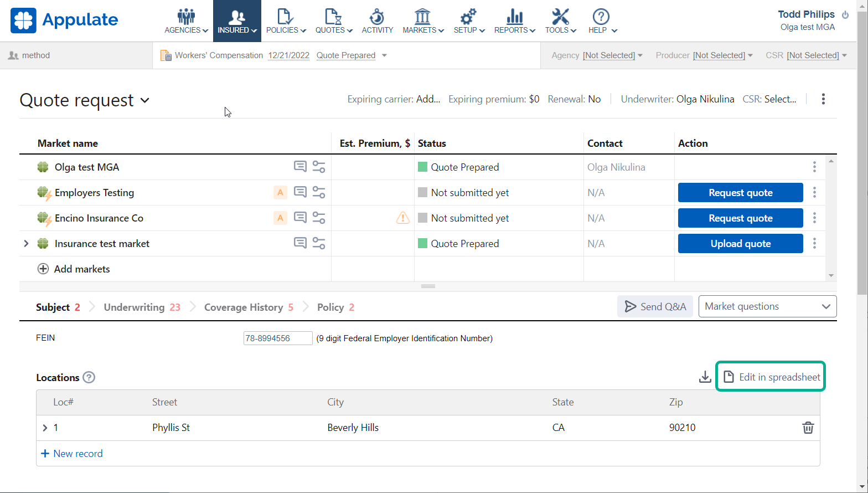Edit the expiring premium $0
This screenshot has width=868, height=493.
click(x=534, y=99)
